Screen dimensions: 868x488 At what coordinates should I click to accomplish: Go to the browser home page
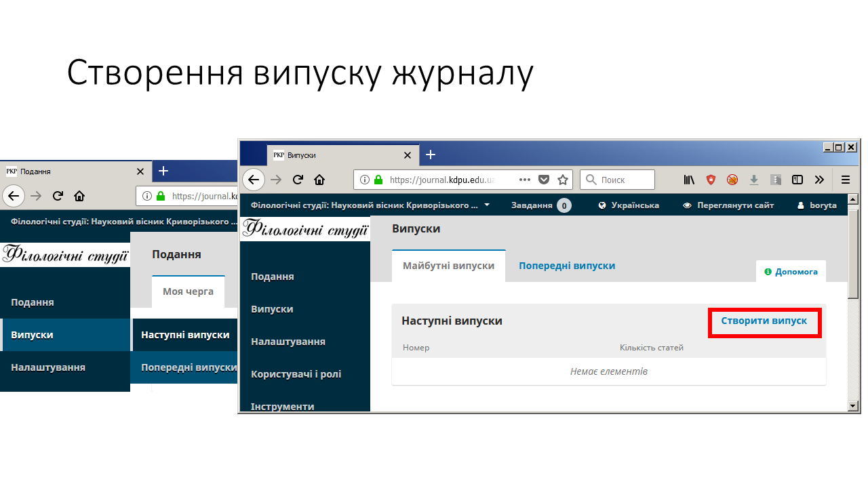(x=319, y=180)
